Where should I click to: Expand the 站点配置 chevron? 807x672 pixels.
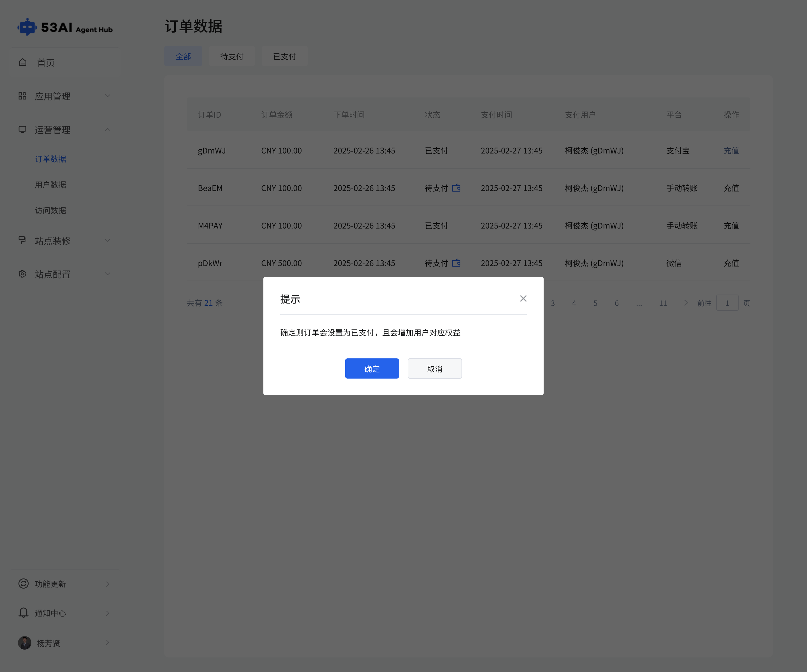pyautogui.click(x=108, y=274)
